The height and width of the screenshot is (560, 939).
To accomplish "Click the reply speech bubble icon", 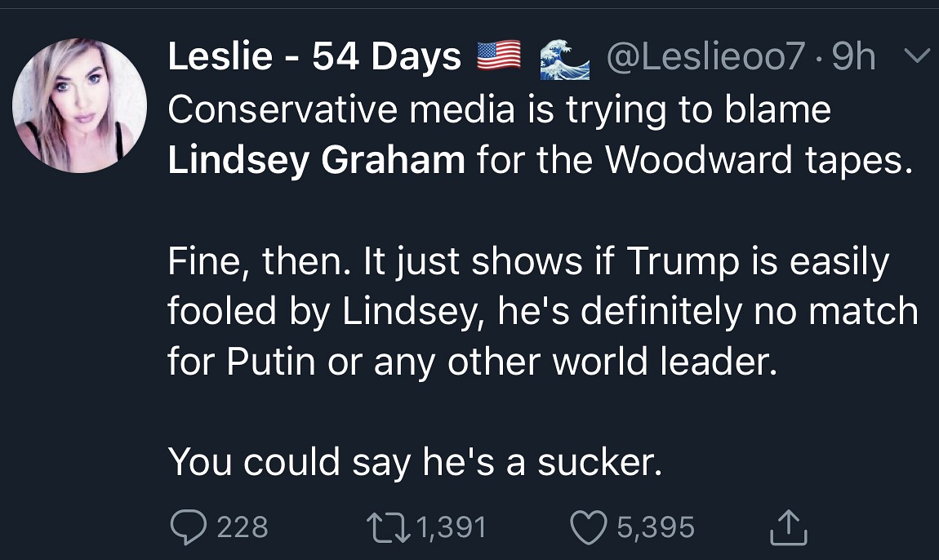I will (187, 527).
